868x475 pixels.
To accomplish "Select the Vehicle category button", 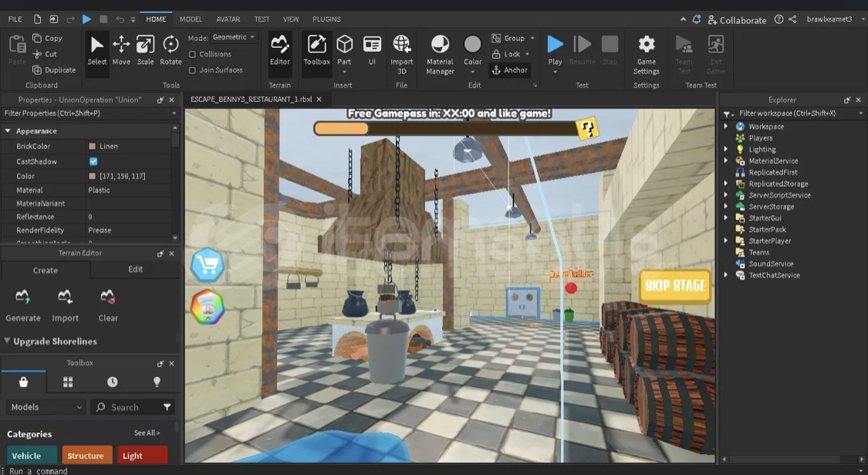I will point(32,455).
